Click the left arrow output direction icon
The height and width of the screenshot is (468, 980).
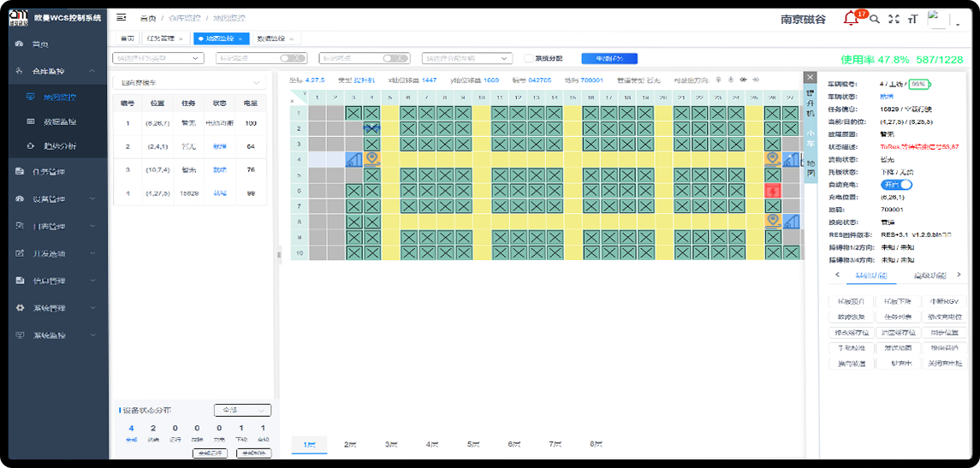743,80
